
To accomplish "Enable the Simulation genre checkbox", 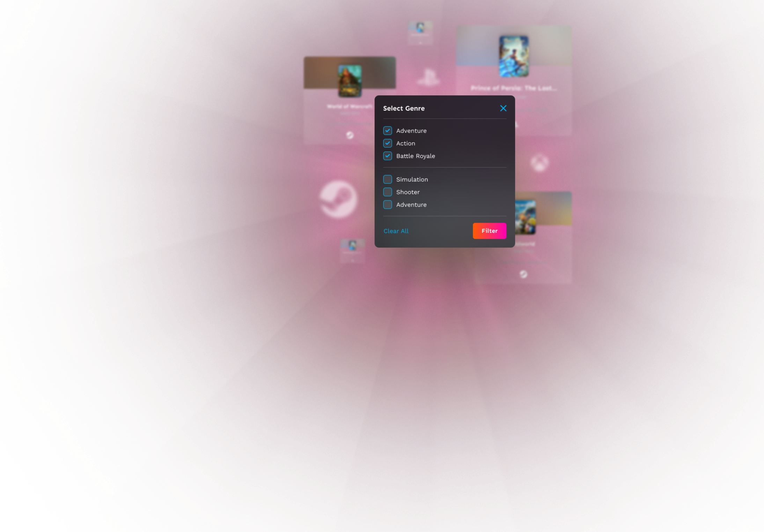I will coord(388,179).
